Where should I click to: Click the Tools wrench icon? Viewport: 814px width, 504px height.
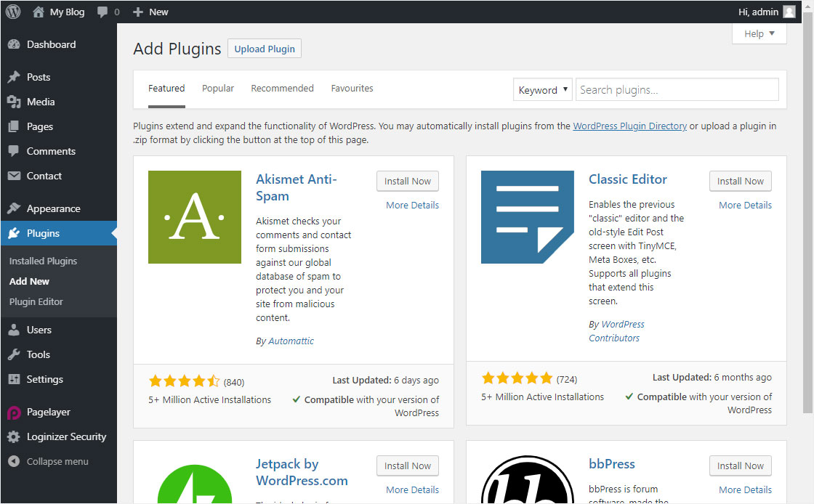(x=14, y=354)
